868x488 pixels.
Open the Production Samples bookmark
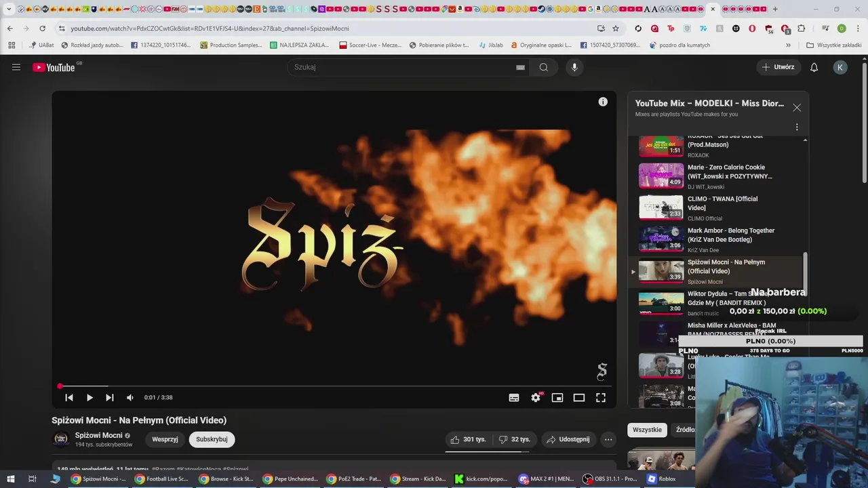point(231,45)
